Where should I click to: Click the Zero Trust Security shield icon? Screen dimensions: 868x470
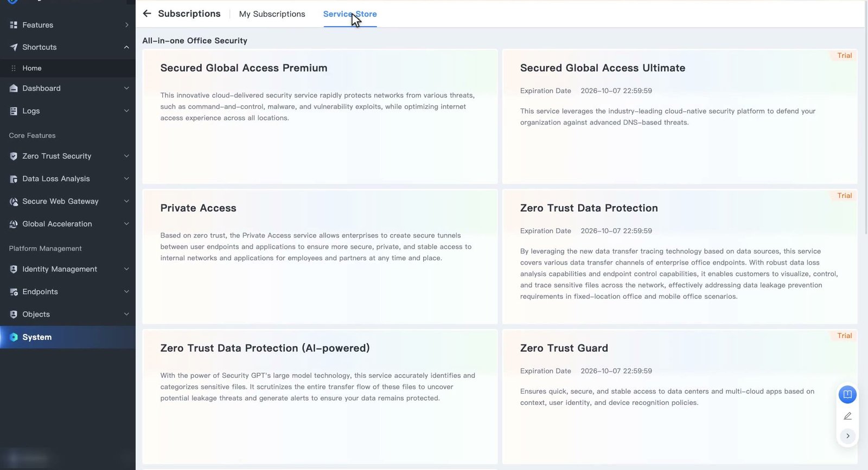pyautogui.click(x=14, y=156)
